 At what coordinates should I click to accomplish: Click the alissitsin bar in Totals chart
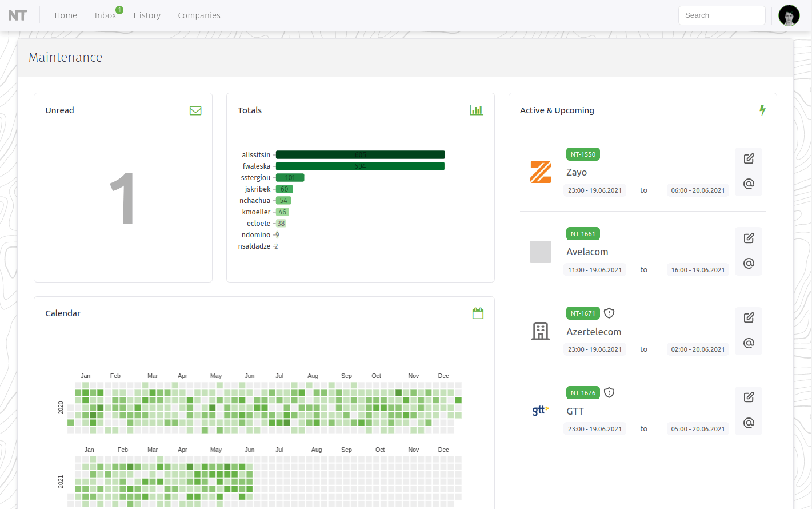360,155
